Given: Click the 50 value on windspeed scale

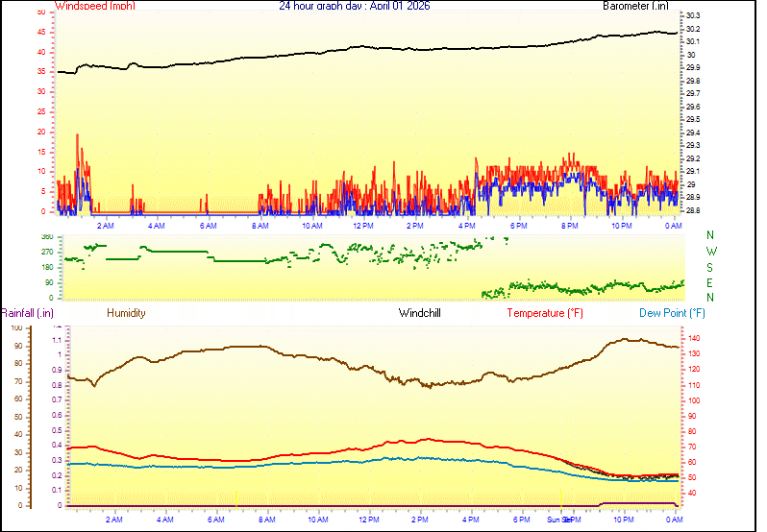Looking at the screenshot, I should click(x=40, y=12).
